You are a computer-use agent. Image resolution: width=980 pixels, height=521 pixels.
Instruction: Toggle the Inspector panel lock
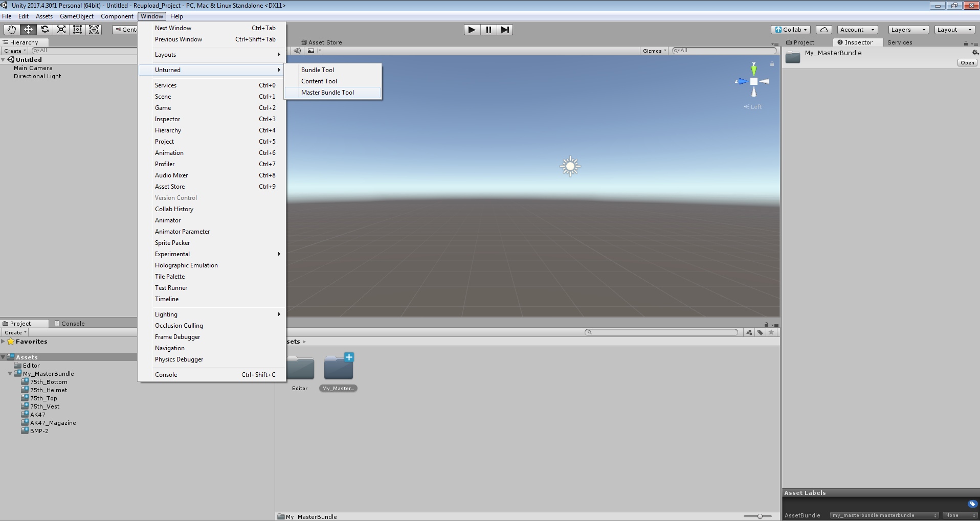(966, 43)
